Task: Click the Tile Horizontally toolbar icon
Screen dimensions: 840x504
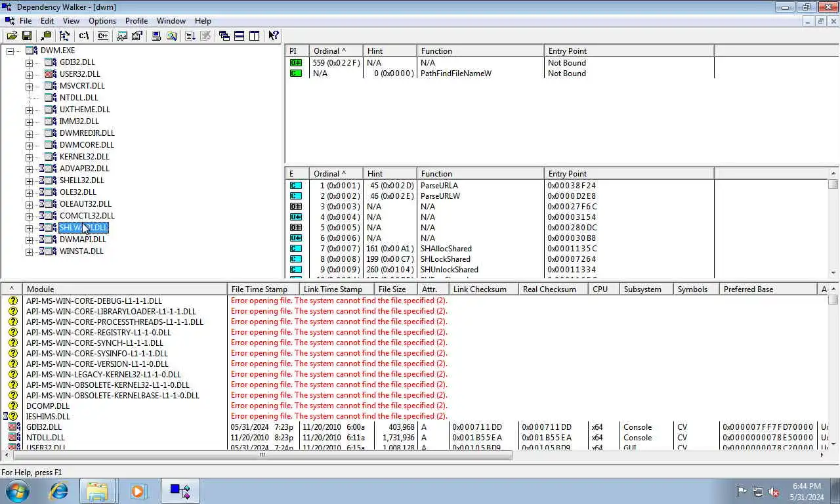Action: pos(240,35)
